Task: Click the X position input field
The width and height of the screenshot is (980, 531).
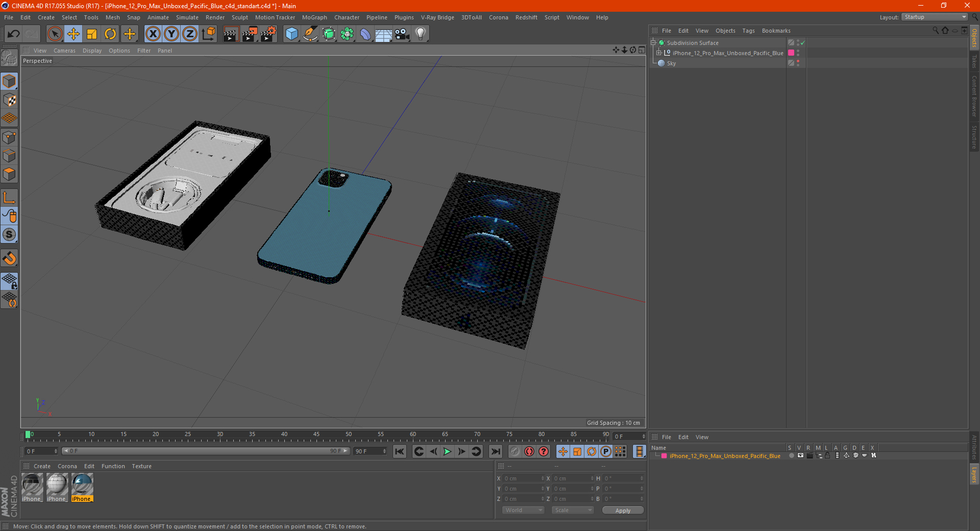Action: [524, 478]
